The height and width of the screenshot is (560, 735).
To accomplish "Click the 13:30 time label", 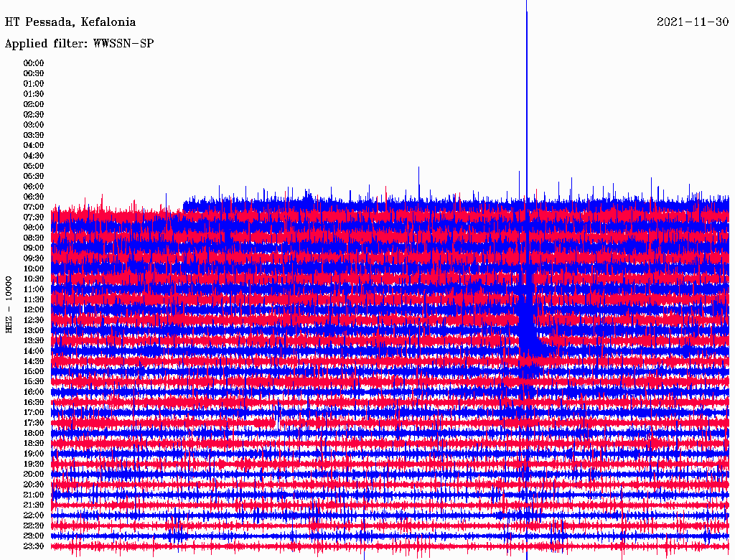I will (x=34, y=341).
